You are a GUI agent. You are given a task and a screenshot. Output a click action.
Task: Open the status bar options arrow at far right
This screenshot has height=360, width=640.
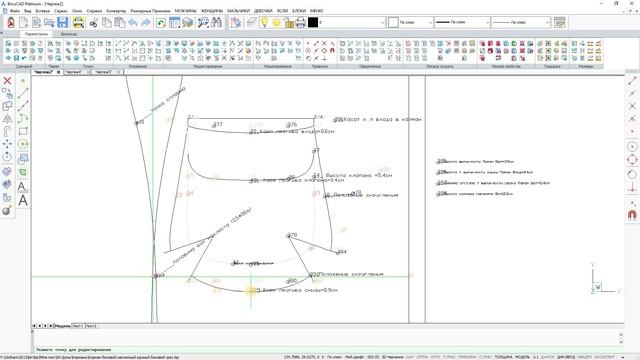tap(623, 357)
